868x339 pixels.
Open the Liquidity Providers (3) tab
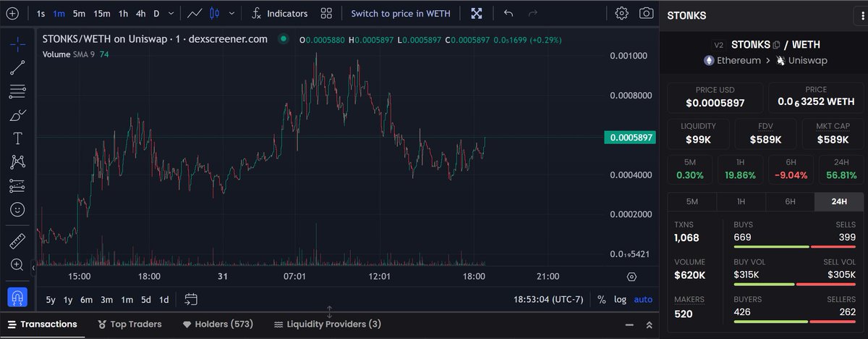point(327,324)
